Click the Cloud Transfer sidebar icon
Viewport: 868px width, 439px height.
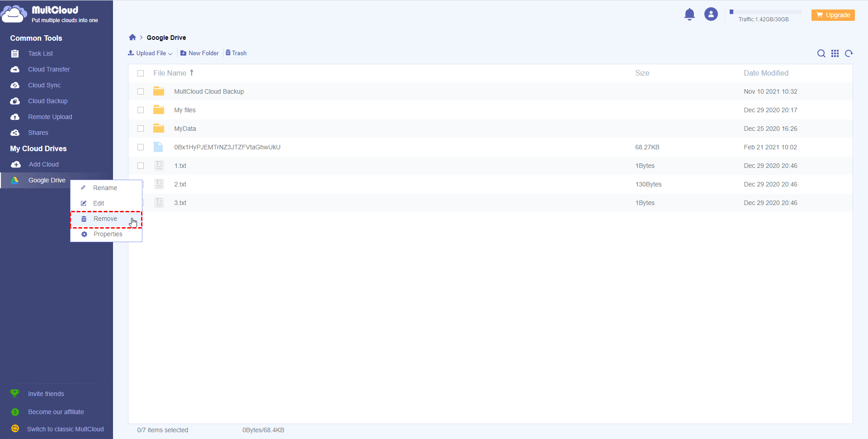pos(15,69)
